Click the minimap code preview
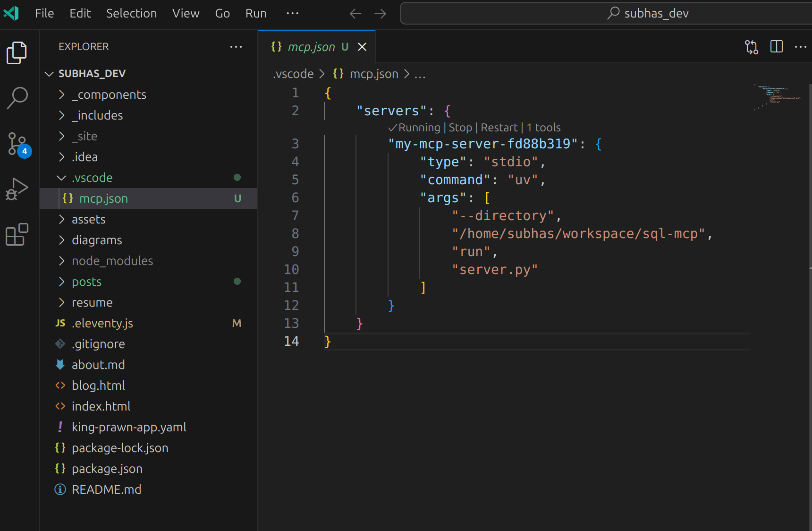 [778, 97]
